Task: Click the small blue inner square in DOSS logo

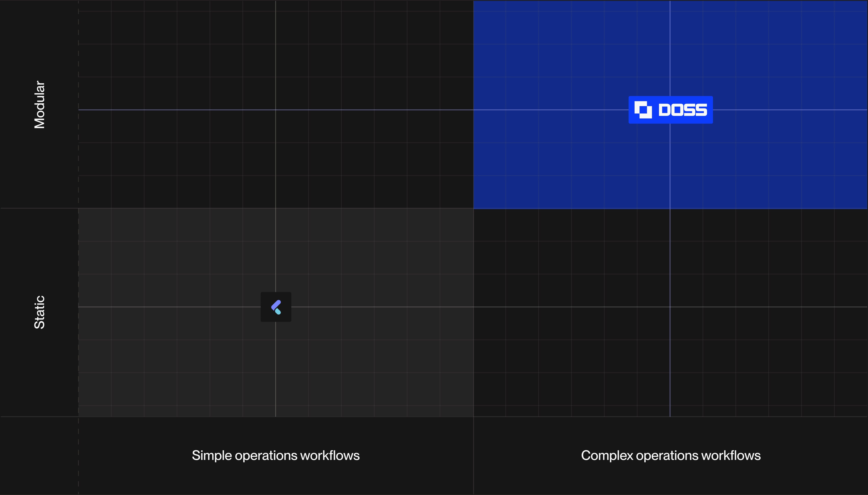Action: [643, 110]
